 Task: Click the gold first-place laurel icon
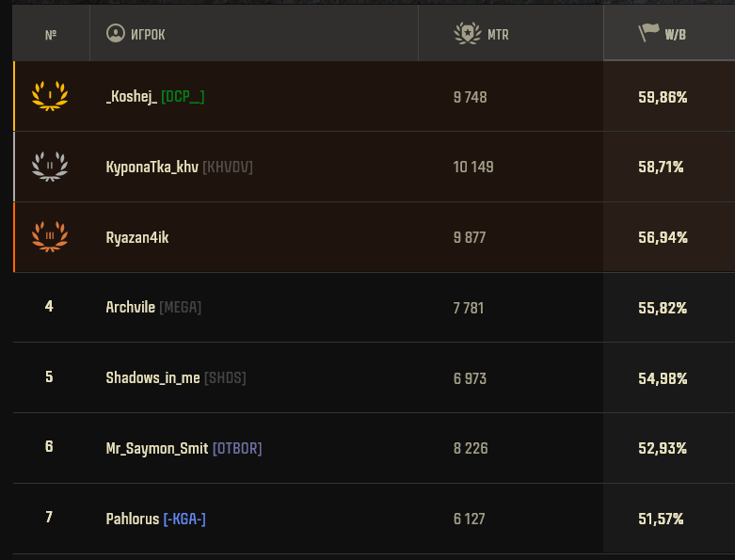[x=50, y=96]
